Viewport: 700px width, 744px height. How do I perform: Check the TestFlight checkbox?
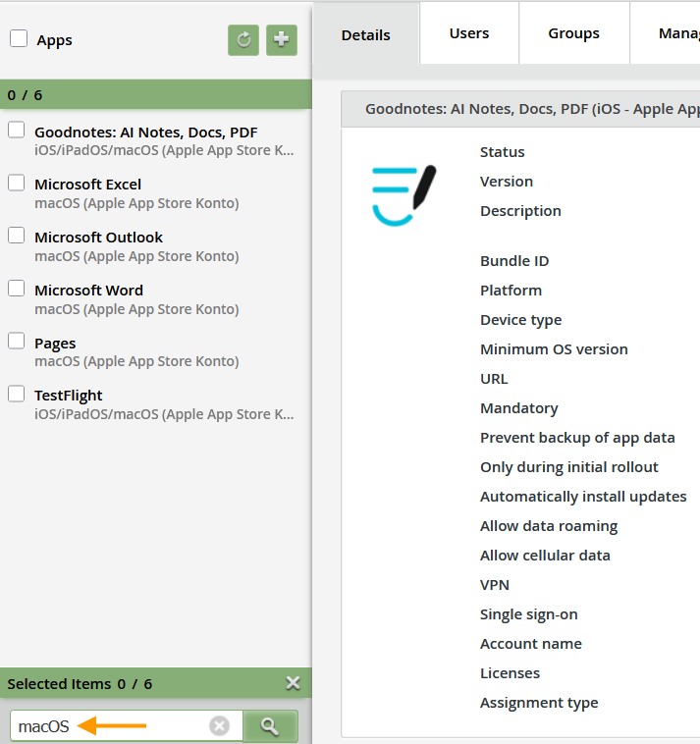tap(16, 394)
